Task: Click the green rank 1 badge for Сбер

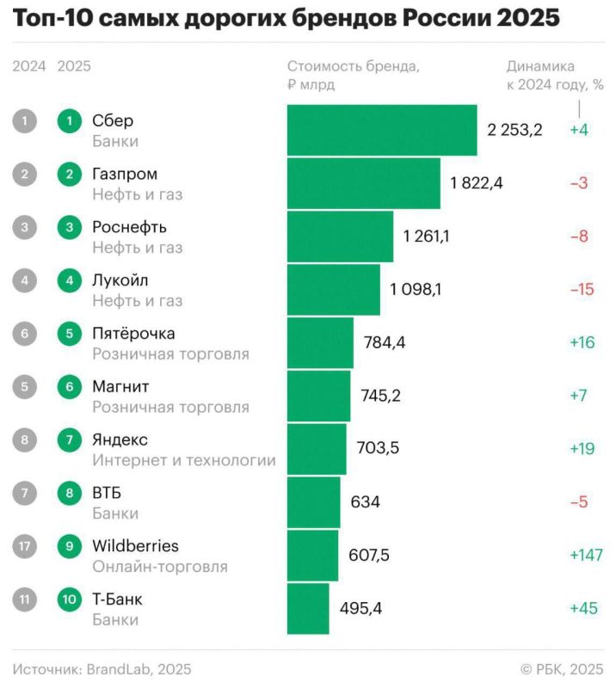Action: [x=70, y=121]
